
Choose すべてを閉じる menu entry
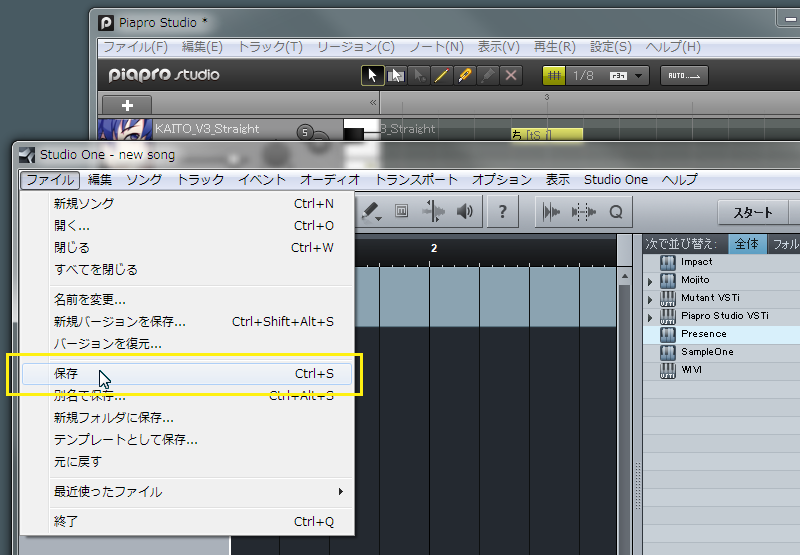coord(188,269)
